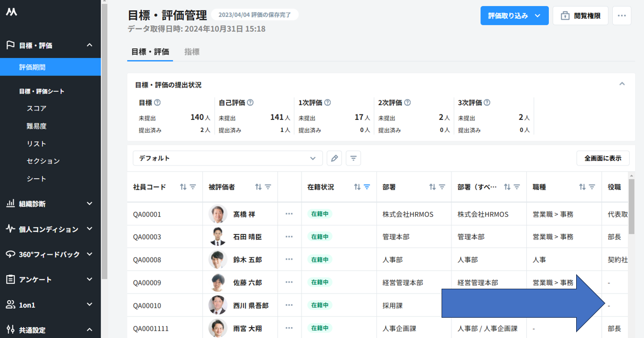Viewport: 644px width, 338px height.
Task: Click the help icon next to 自己評価
Action: [250, 102]
